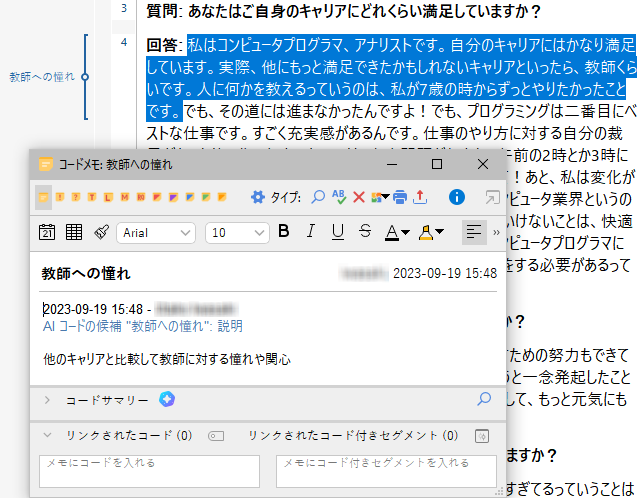Maximize the コードメモ window
638x498 pixels.
click(437, 164)
